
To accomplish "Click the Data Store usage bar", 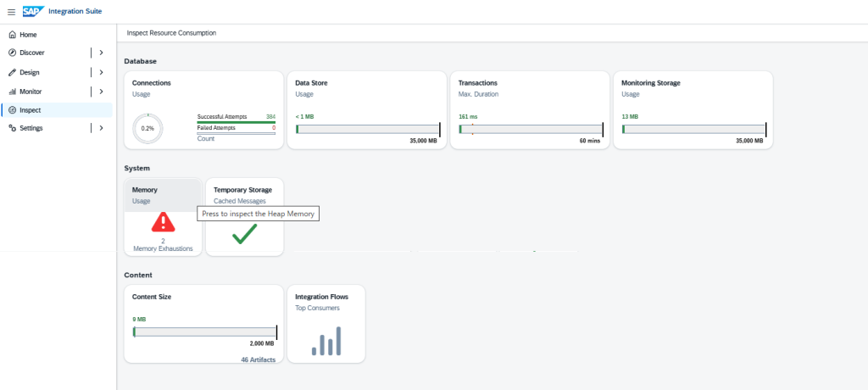I will [x=368, y=129].
